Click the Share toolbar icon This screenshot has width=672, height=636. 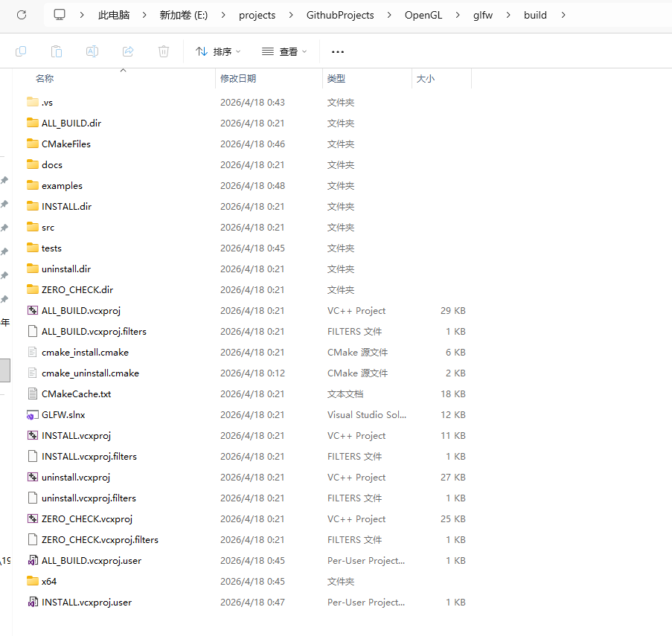point(128,52)
